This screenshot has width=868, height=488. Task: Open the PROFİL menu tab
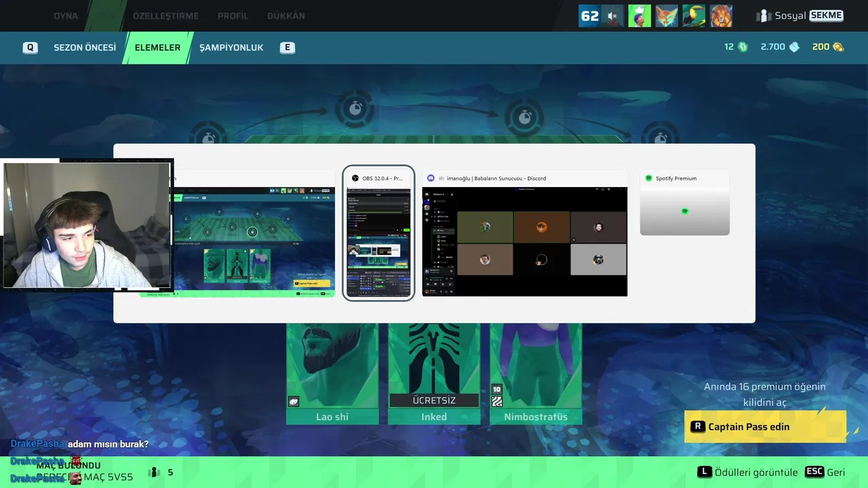tap(233, 16)
